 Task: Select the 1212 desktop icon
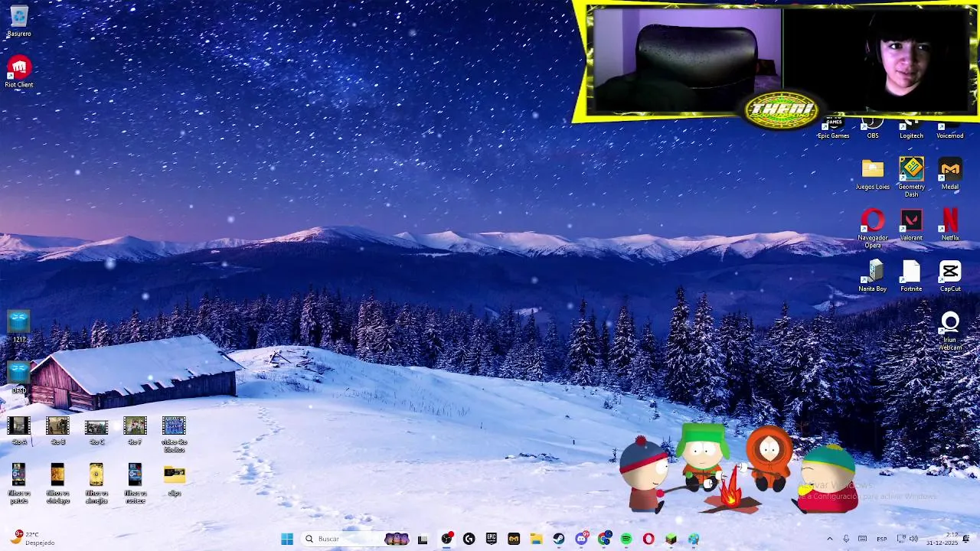tap(19, 327)
